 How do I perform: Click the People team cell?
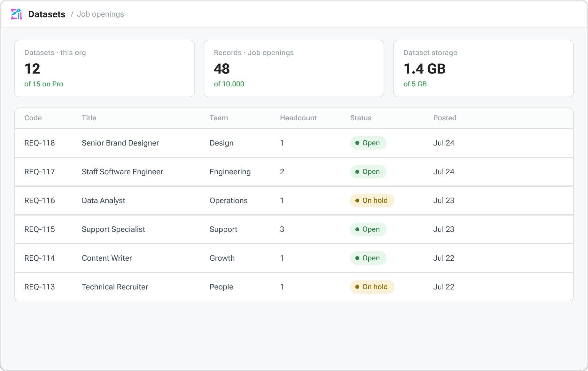pos(221,287)
